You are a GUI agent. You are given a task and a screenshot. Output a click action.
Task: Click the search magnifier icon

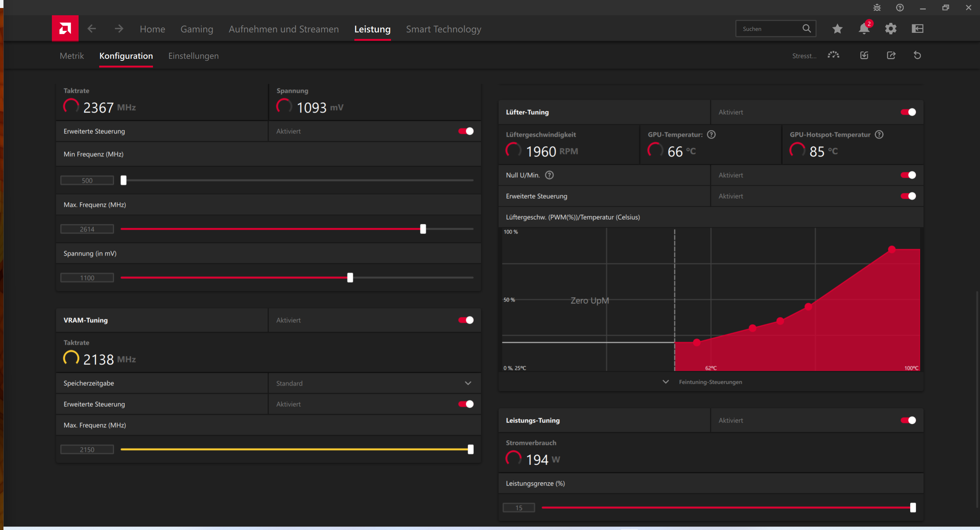[x=806, y=29]
